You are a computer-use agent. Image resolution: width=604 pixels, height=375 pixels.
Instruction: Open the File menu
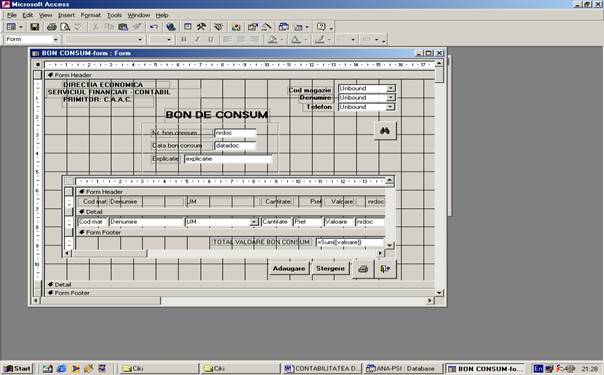[x=12, y=15]
